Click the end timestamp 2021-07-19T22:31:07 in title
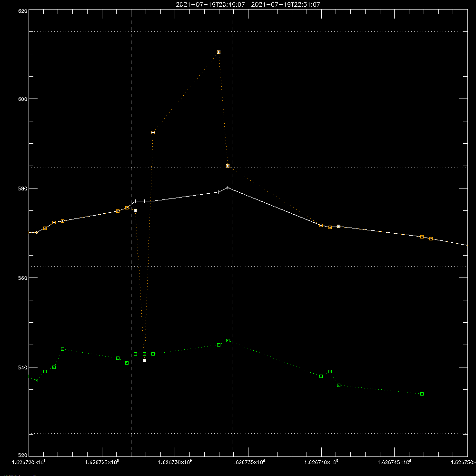 click(285, 5)
